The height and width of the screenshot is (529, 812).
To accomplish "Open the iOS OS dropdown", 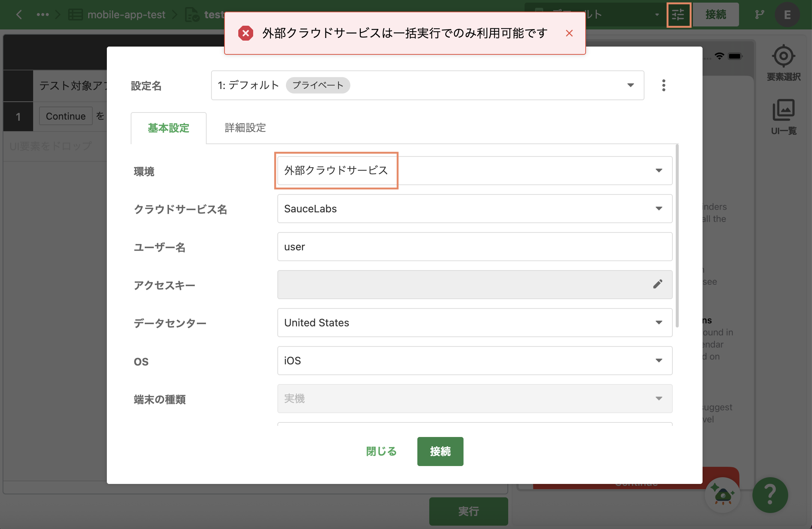I will 475,361.
